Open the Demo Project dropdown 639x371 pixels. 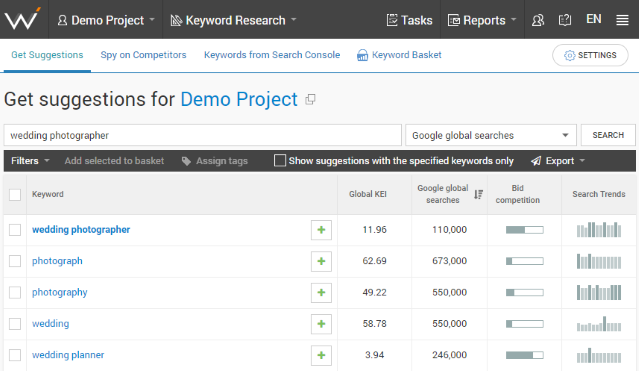coord(106,20)
